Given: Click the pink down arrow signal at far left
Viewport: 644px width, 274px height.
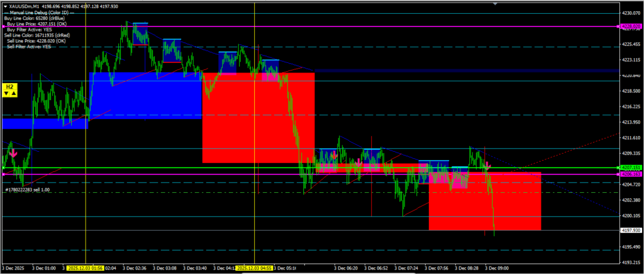Looking at the screenshot, I should coord(13,152).
